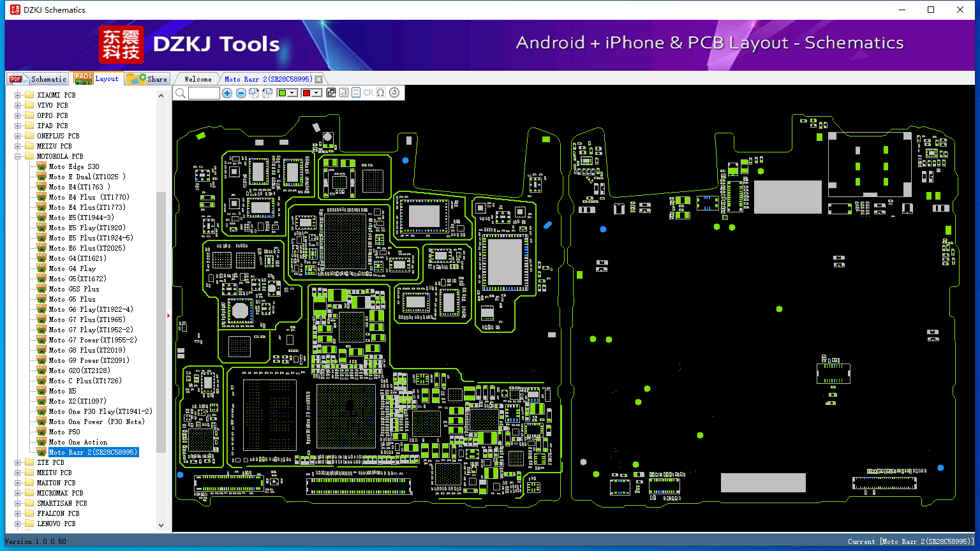Screen dimensions: 980x551
Task: Close the Moto Razr 2 document tab
Action: coord(318,79)
